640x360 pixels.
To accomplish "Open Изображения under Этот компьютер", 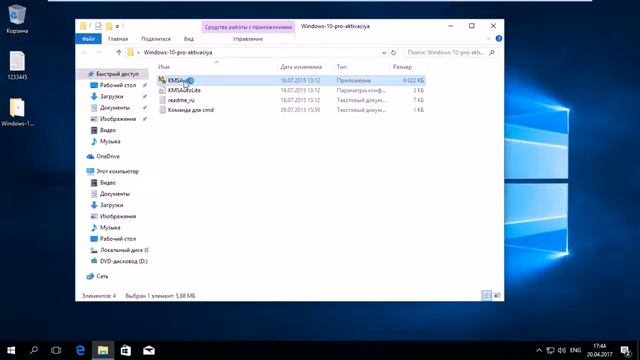I will (x=118, y=216).
